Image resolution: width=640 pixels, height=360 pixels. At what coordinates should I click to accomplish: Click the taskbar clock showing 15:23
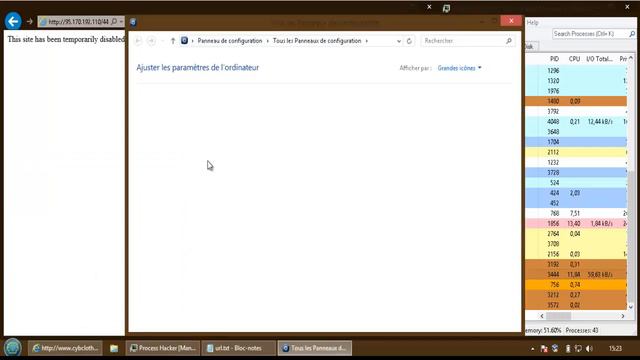(615, 349)
